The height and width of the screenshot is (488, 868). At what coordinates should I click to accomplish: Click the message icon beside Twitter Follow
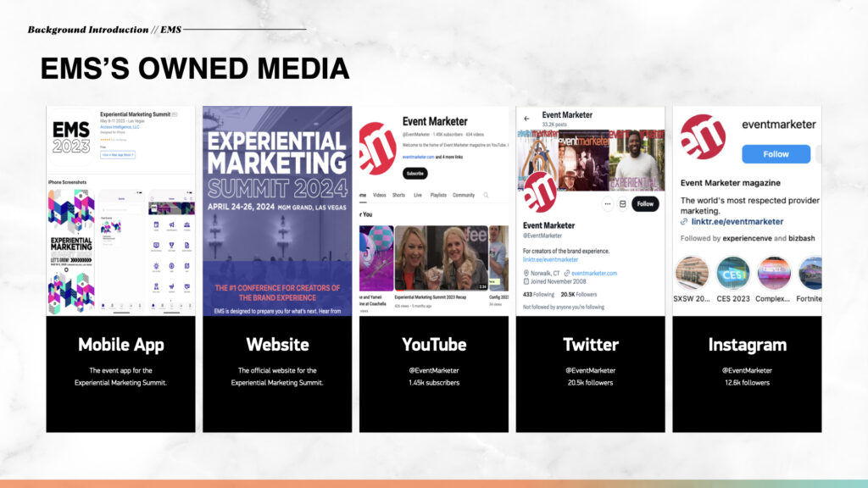(x=623, y=204)
